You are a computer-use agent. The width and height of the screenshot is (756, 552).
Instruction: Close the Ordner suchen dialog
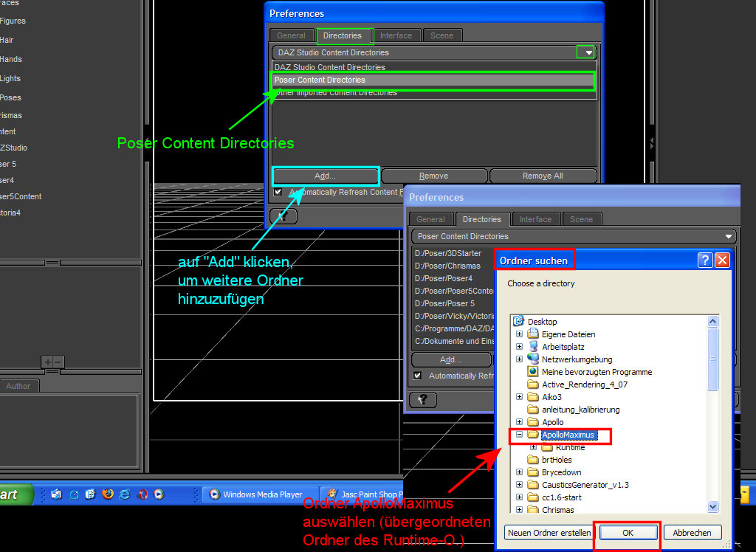click(x=722, y=261)
